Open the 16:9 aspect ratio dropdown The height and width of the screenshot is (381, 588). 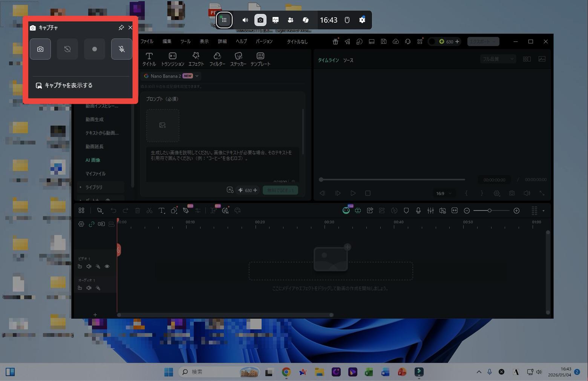click(444, 193)
